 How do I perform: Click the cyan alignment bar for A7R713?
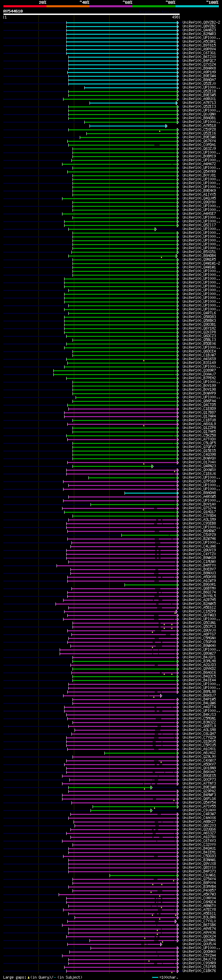tap(134, 103)
